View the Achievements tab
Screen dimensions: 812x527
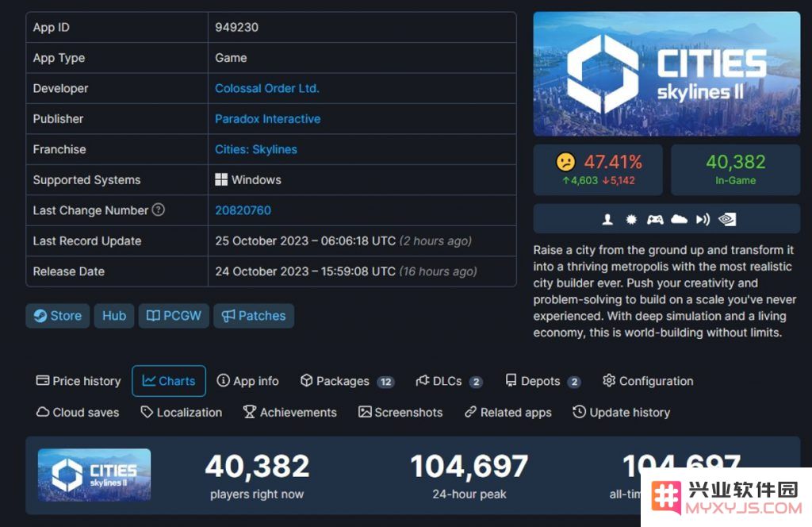(x=290, y=413)
